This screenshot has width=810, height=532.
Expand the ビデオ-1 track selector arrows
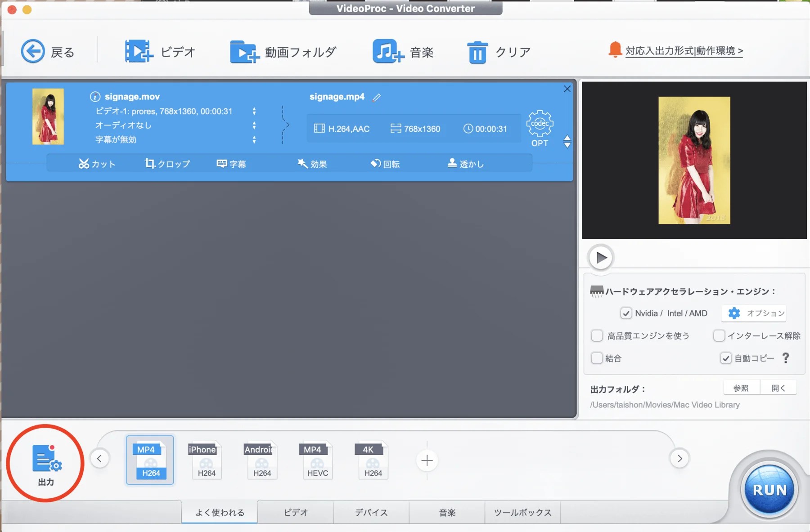(255, 112)
